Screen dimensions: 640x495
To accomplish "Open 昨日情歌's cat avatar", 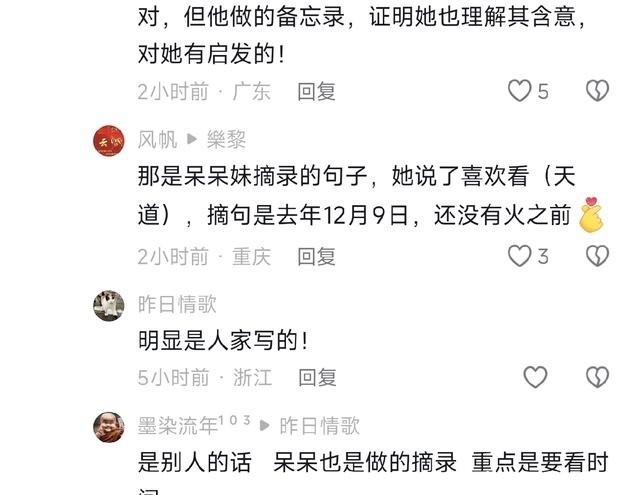I will pyautogui.click(x=109, y=306).
